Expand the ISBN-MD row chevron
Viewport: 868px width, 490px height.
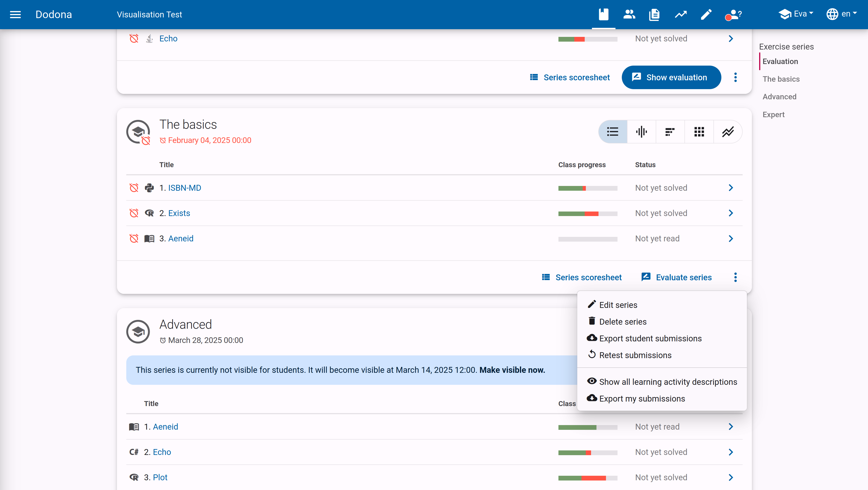click(x=730, y=188)
